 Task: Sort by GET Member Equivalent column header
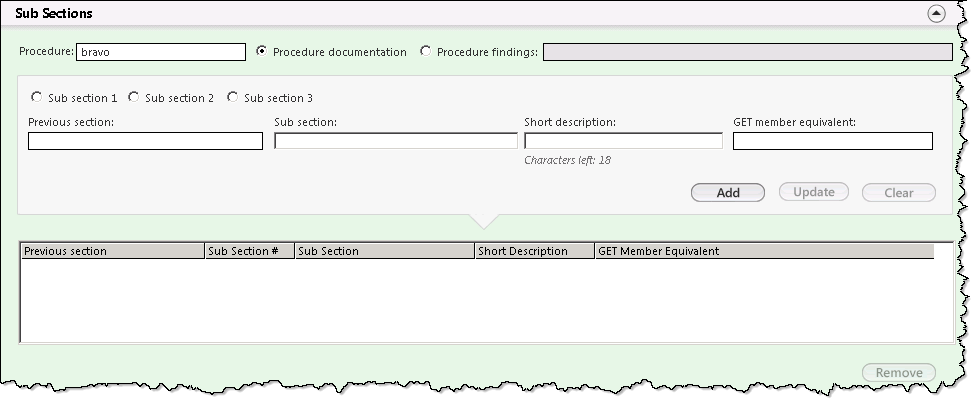coord(765,251)
